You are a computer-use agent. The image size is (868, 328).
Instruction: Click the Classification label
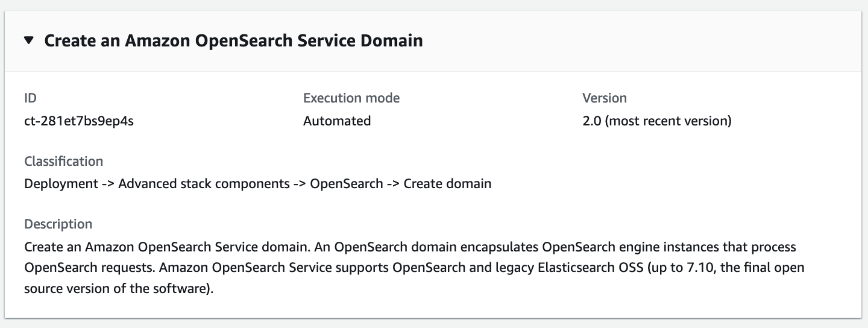point(63,161)
